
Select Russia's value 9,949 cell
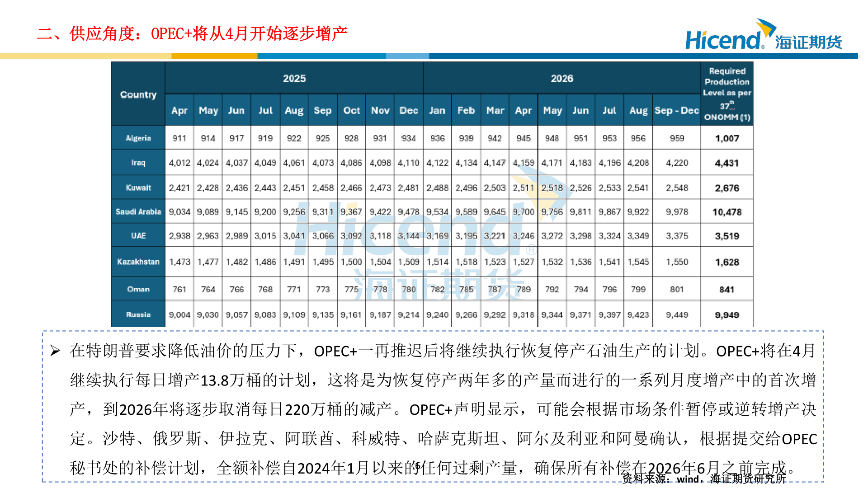[726, 314]
